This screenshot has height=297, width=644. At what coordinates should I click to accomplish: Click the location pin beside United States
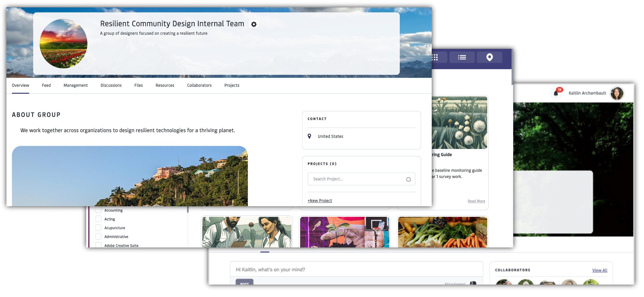(309, 136)
